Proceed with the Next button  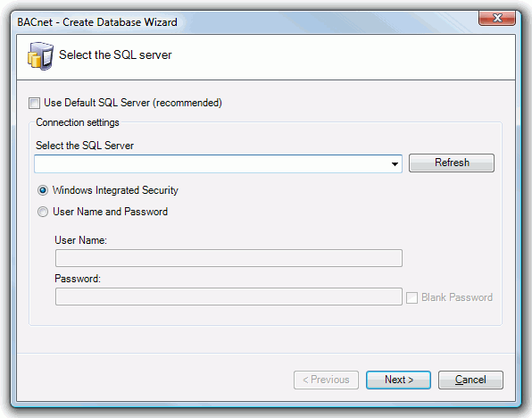(398, 380)
